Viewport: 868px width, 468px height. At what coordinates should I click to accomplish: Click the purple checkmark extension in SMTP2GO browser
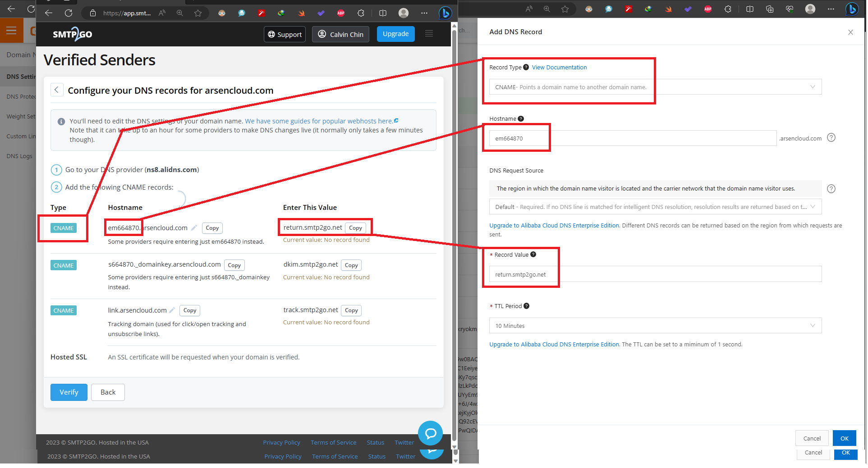coord(321,13)
